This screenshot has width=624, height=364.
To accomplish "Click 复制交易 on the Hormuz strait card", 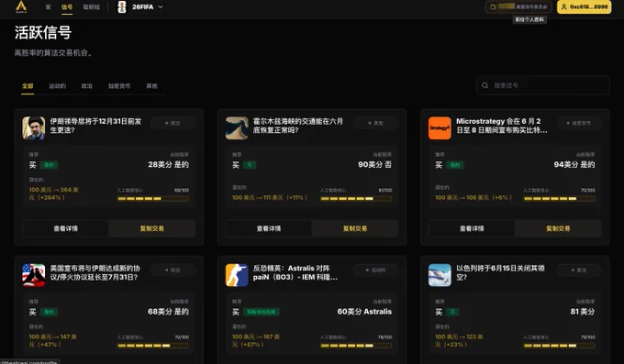I will (355, 228).
